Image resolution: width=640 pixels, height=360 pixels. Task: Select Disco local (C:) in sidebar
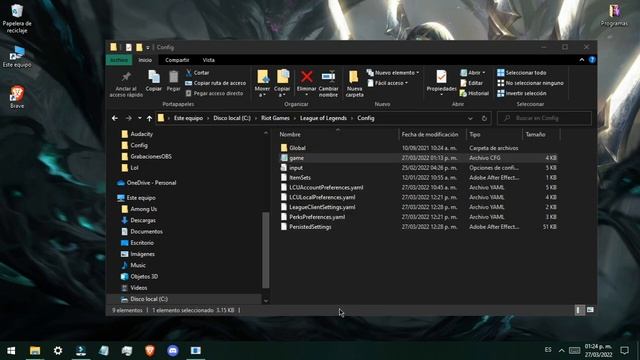coord(149,299)
